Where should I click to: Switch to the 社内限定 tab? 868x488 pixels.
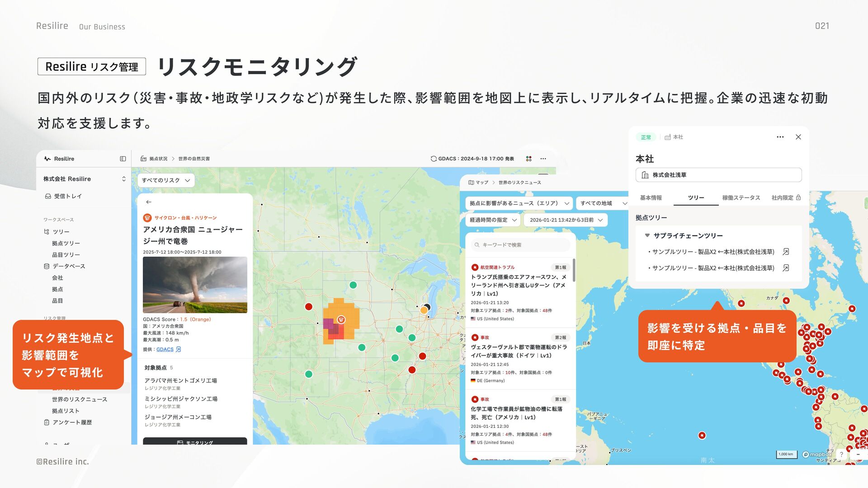(x=786, y=198)
